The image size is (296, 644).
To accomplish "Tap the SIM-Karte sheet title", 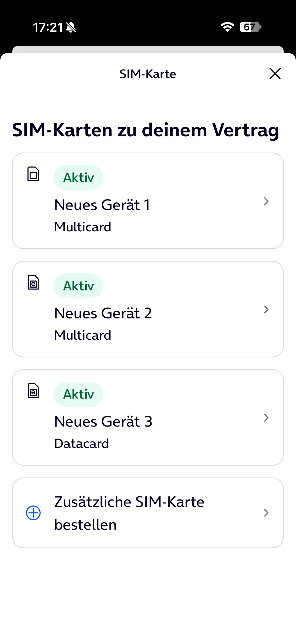I will (148, 74).
